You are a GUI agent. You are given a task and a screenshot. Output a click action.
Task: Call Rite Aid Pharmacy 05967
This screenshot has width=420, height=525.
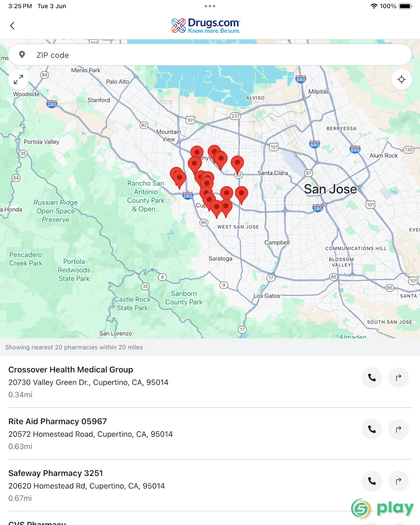point(372,429)
